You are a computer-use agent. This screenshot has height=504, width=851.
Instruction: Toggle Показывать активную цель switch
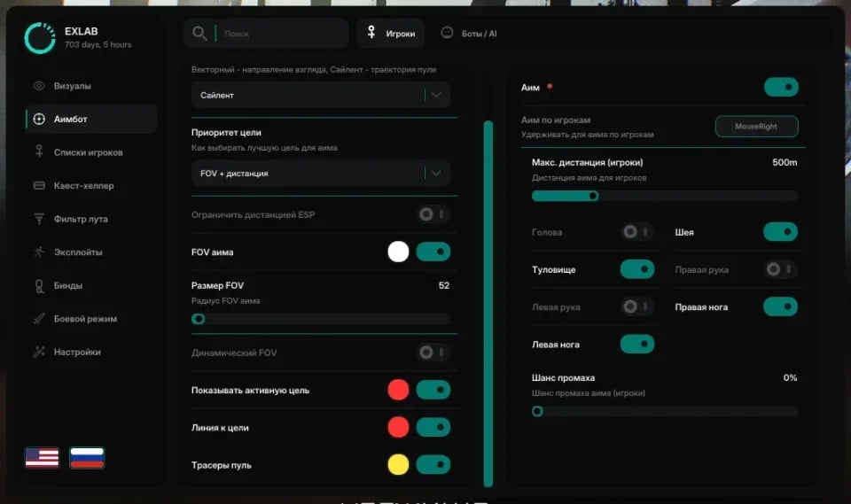coord(433,390)
